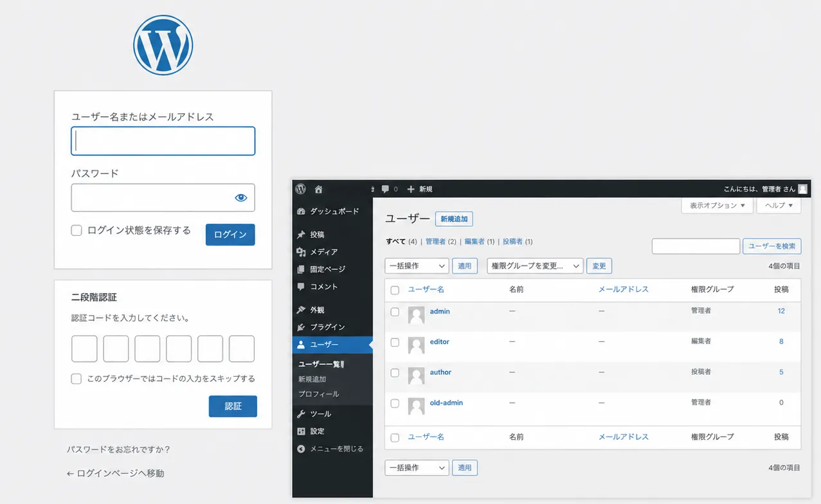Open comments bubble icon in admin bar
The width and height of the screenshot is (821, 504).
pos(385,189)
